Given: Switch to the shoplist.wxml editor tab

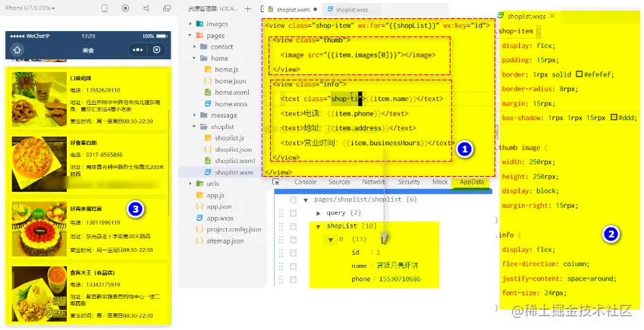Looking at the screenshot, I should tap(292, 9).
